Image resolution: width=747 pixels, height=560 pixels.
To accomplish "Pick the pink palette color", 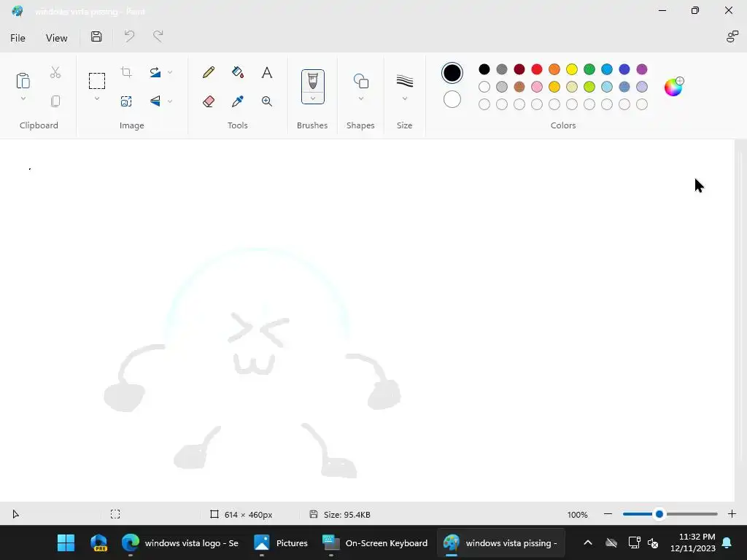I will (536, 87).
